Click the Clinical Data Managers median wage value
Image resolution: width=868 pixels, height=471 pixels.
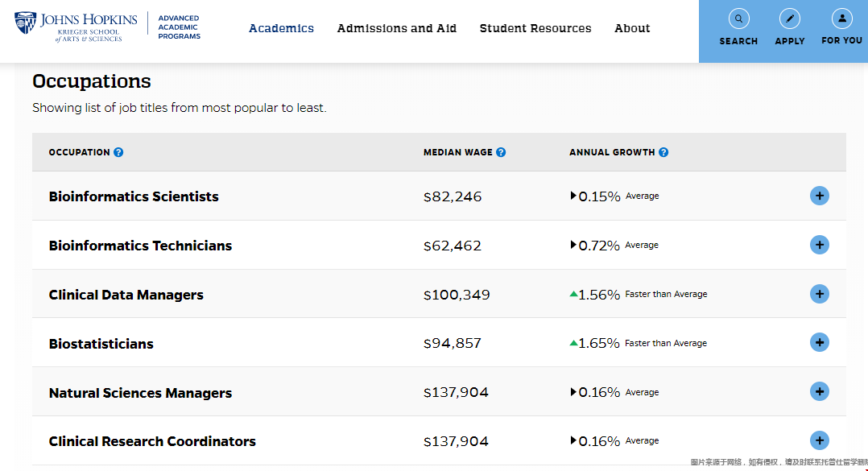(457, 295)
